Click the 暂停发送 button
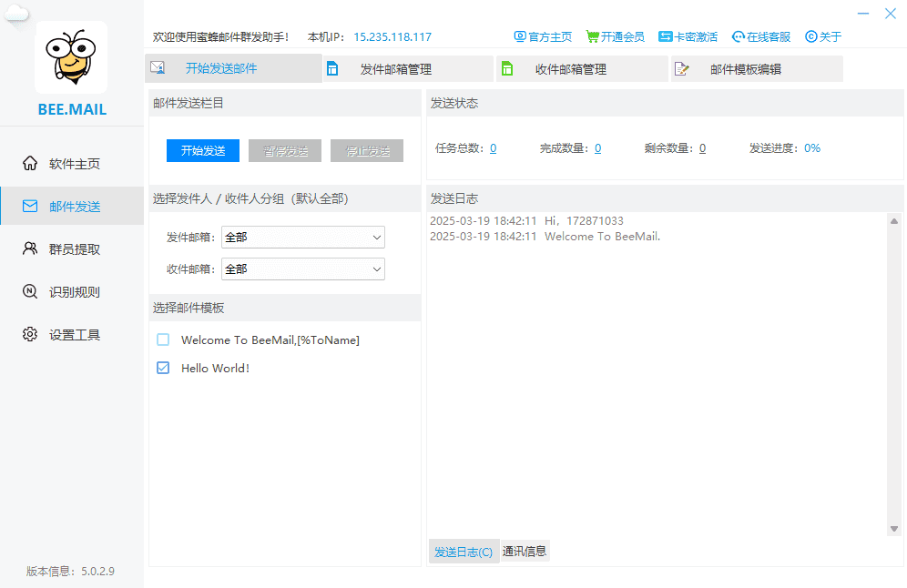Screen dimensions: 907x588 (x=285, y=150)
